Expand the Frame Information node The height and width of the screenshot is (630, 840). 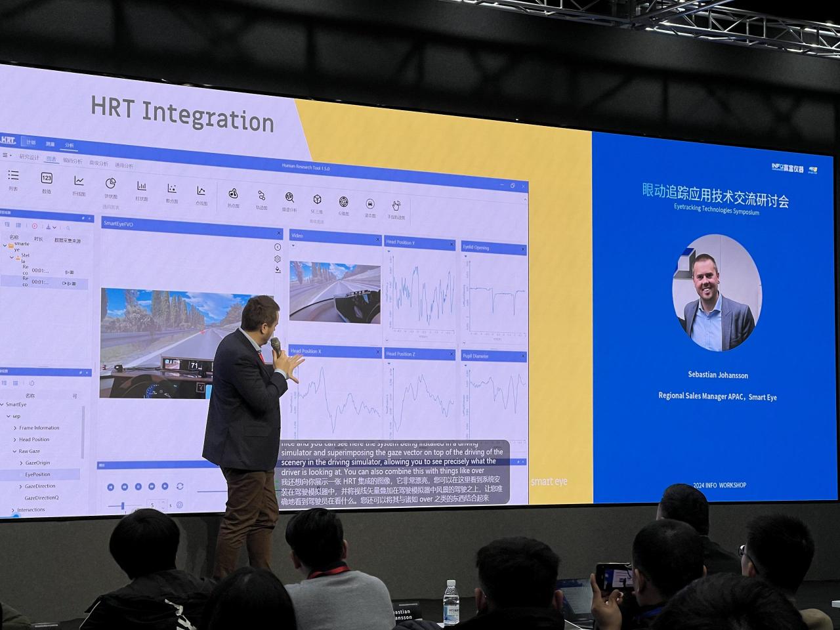point(15,428)
